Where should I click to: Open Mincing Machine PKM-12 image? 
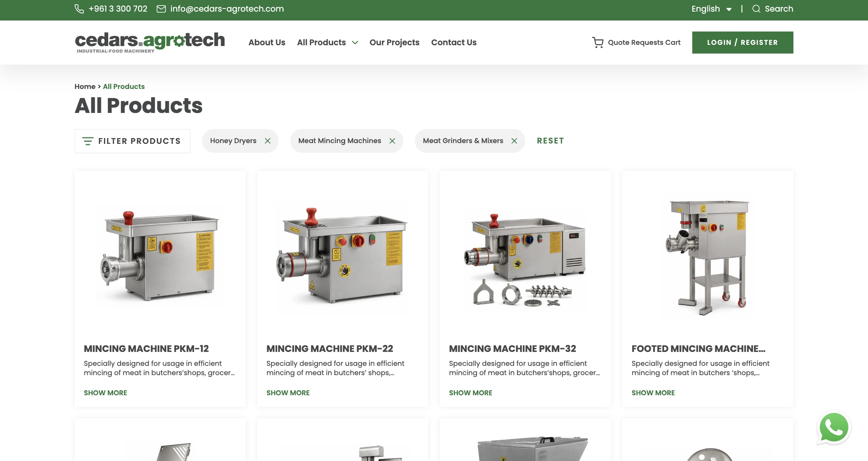click(x=160, y=256)
